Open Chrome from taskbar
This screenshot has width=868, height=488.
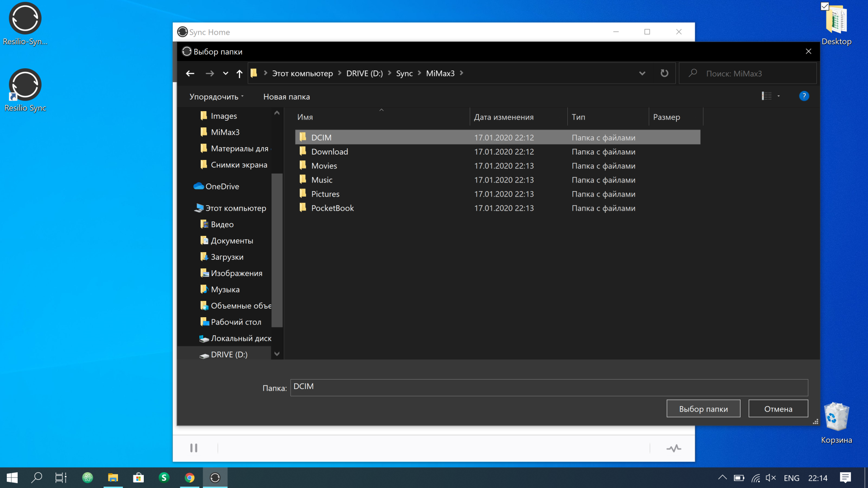[189, 478]
